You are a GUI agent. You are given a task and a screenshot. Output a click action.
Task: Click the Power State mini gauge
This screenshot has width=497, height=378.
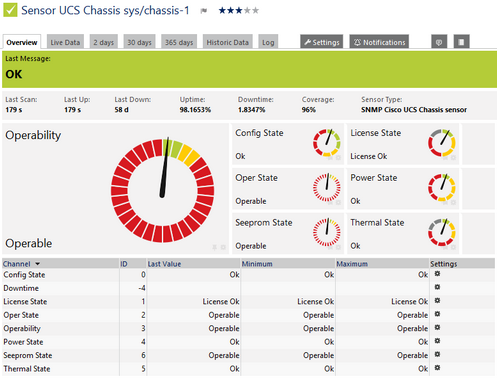442,187
